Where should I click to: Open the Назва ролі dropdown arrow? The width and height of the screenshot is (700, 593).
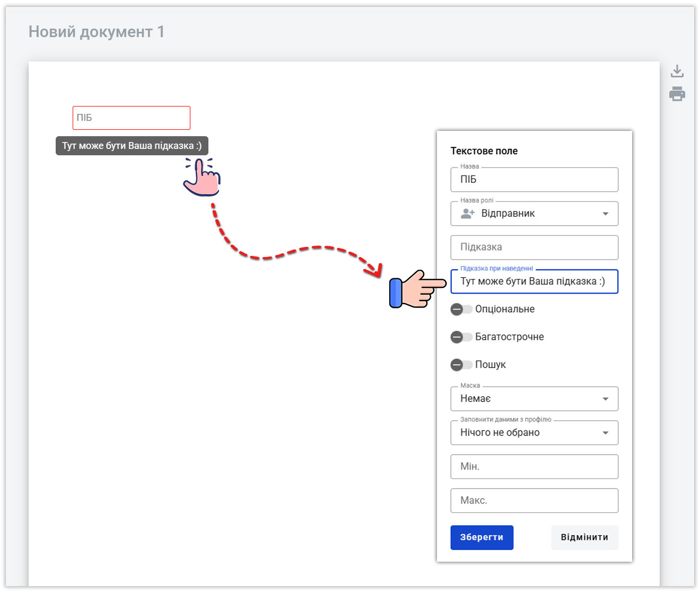point(605,214)
